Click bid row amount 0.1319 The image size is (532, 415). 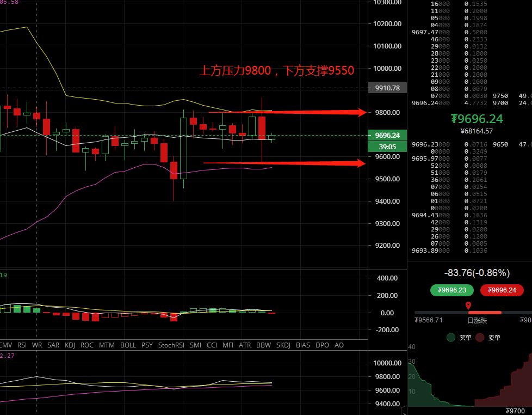475,222
